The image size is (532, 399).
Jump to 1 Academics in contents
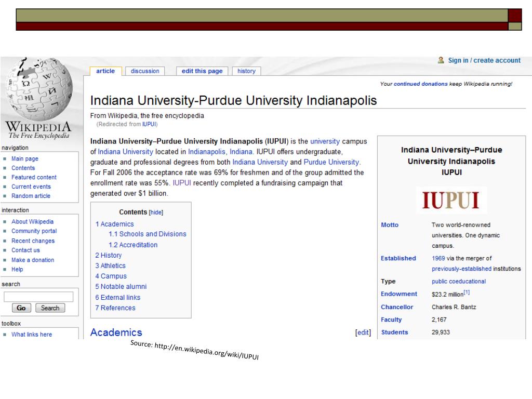115,224
